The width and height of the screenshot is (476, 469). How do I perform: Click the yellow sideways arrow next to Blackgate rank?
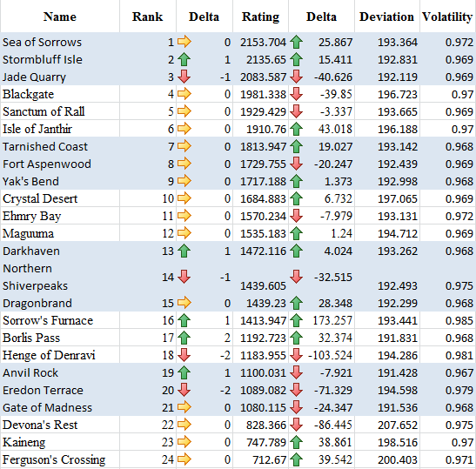(x=184, y=94)
